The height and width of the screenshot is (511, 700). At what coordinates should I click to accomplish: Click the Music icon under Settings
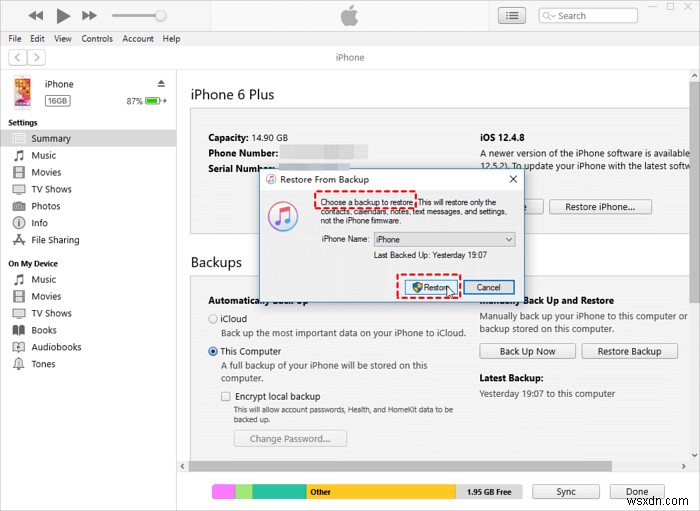(x=19, y=155)
